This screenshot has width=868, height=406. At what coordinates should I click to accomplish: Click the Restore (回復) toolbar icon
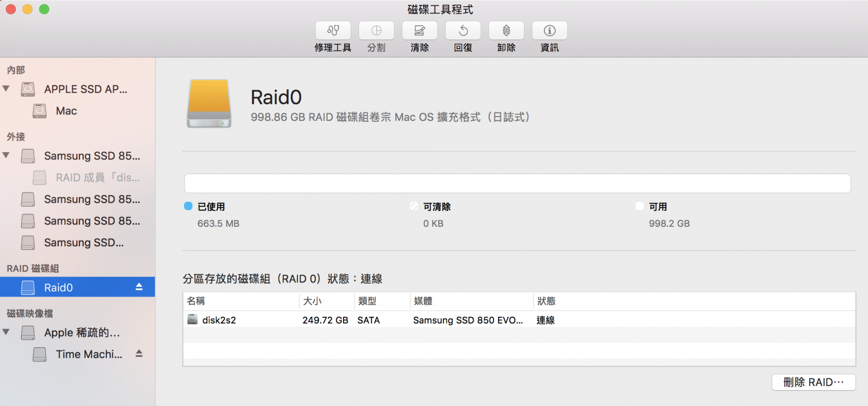[463, 31]
